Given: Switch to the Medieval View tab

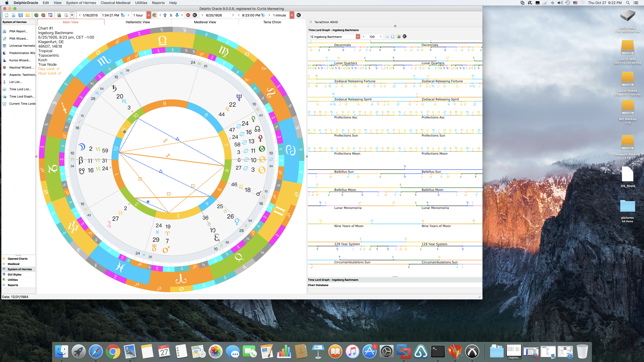Looking at the screenshot, I should tap(205, 22).
